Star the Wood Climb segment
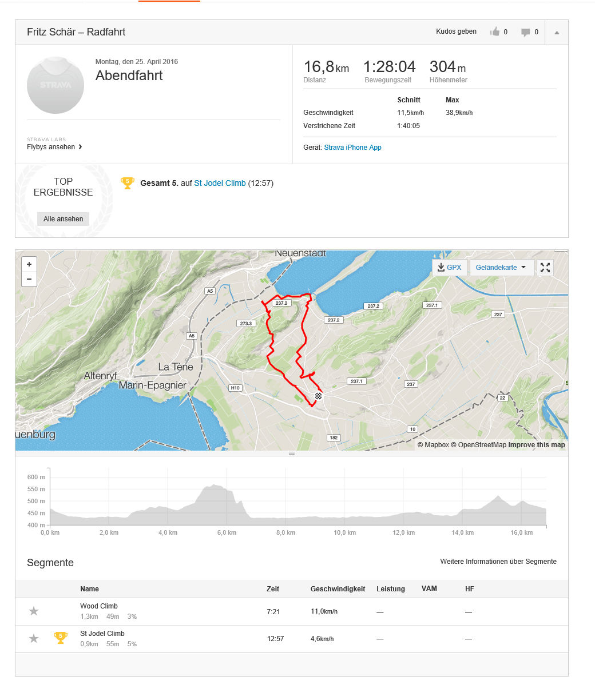Viewport: 595px width, 700px height. 34,611
